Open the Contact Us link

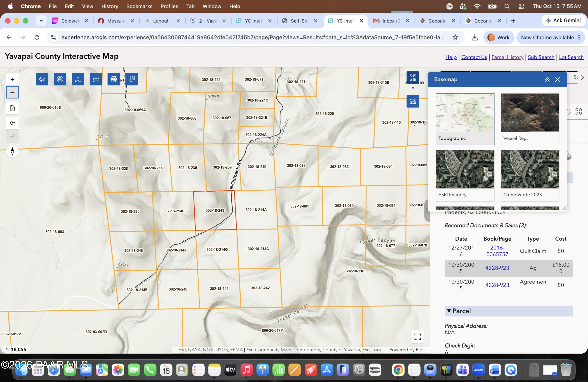tap(474, 57)
